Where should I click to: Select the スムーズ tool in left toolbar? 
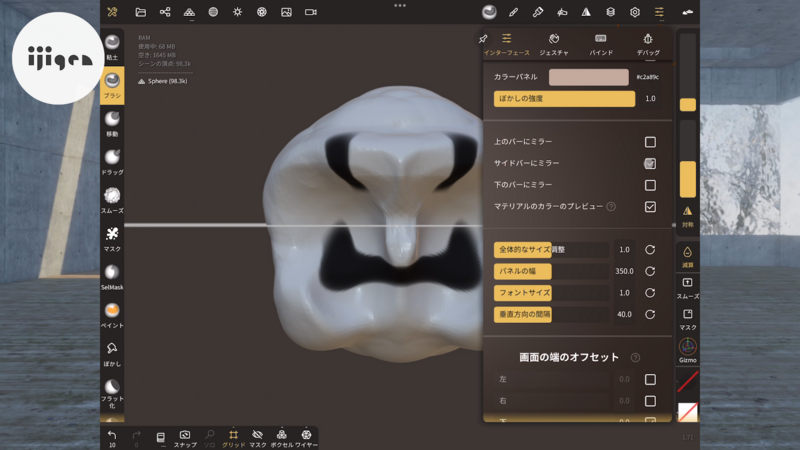[112, 201]
